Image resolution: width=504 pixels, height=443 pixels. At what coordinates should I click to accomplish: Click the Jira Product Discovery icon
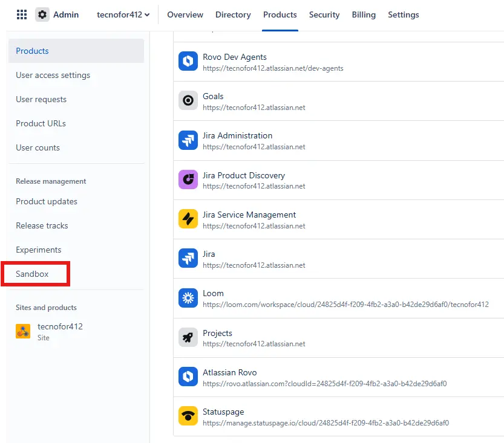pyautogui.click(x=188, y=179)
